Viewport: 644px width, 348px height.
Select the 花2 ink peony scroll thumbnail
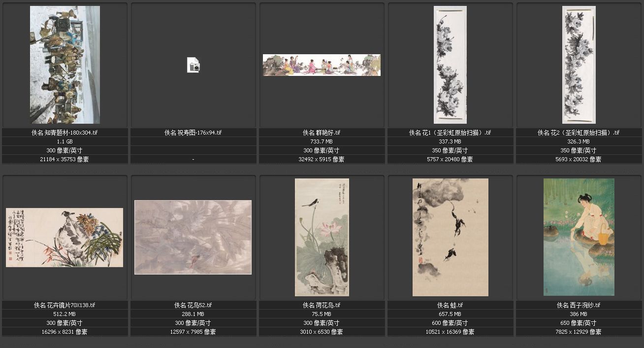579,65
